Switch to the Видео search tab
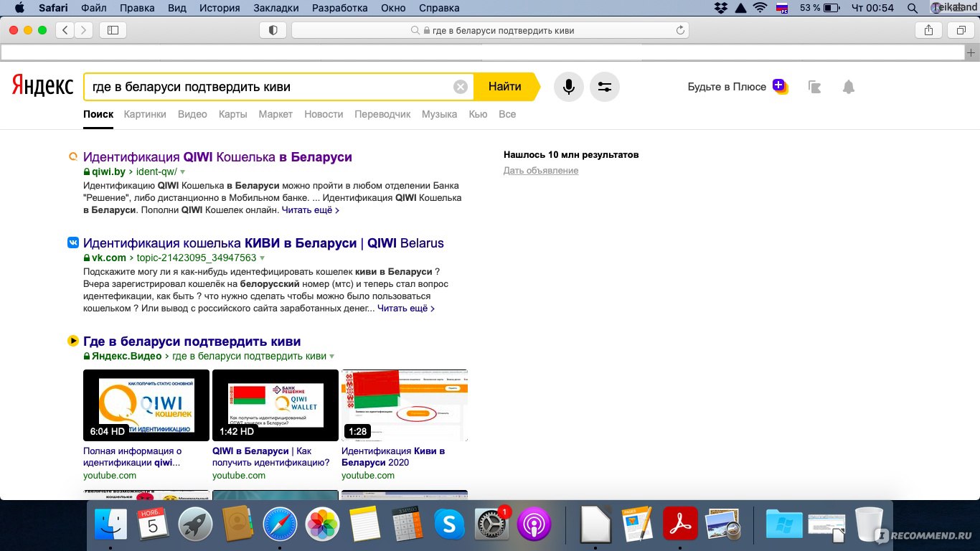The width and height of the screenshot is (980, 551). pyautogui.click(x=192, y=114)
